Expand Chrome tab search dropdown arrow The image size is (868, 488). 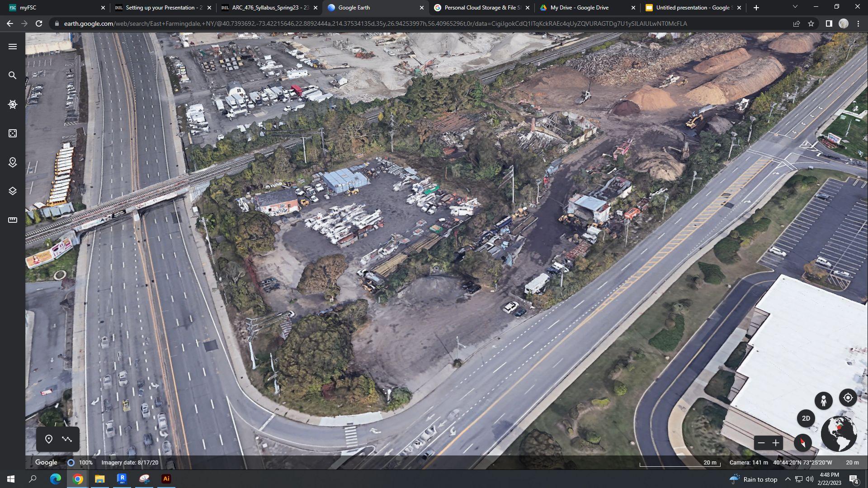795,7
